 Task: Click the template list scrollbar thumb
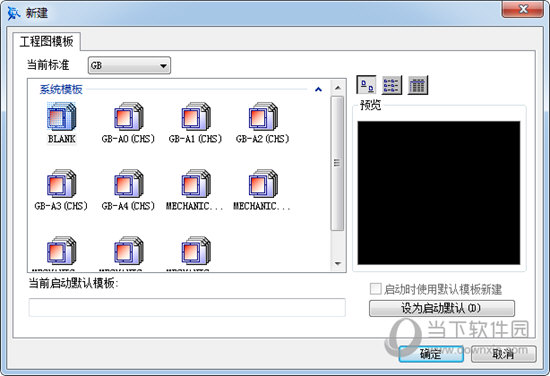pyautogui.click(x=337, y=163)
